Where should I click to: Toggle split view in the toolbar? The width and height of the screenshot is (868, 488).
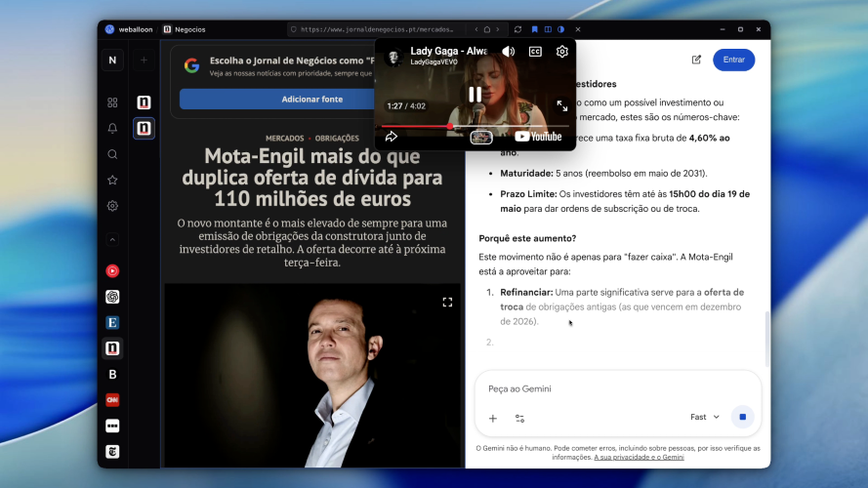(x=548, y=29)
